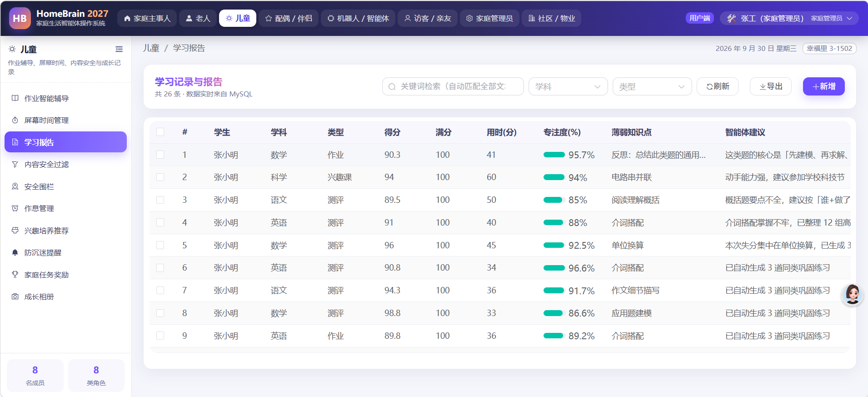Open the assistant avatar chat bubble
This screenshot has height=397, width=868.
click(x=852, y=295)
